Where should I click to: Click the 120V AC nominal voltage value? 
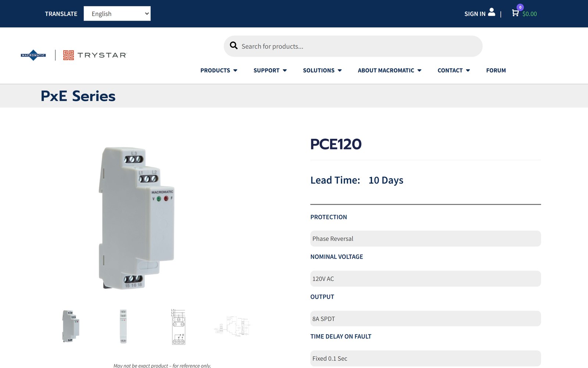pos(426,279)
